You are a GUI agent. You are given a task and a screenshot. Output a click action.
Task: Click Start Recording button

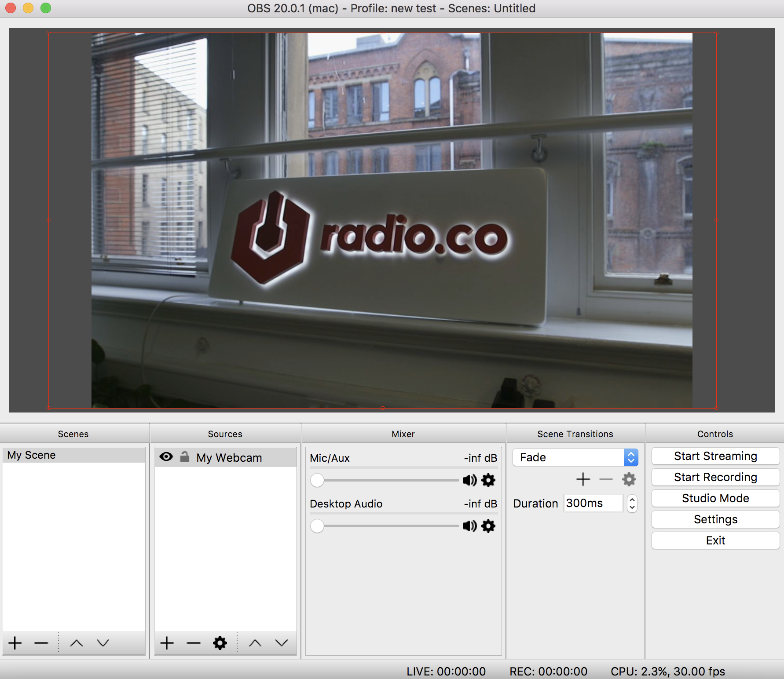coord(715,477)
